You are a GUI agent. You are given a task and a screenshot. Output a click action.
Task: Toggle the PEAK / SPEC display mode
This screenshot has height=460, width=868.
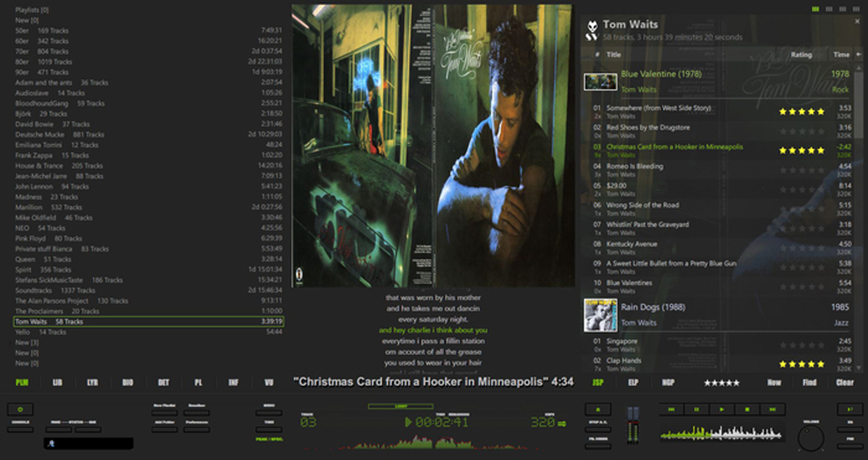tap(268, 439)
